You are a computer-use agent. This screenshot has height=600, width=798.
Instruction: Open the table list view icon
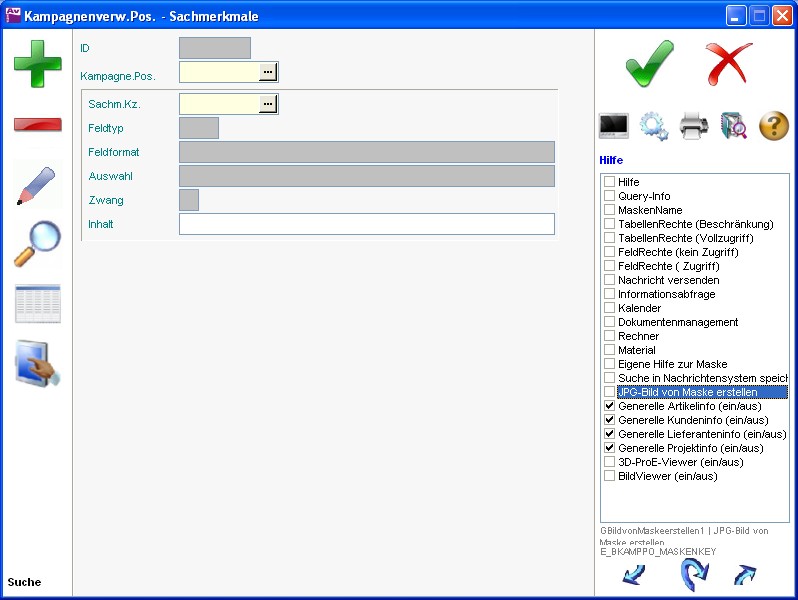(x=37, y=304)
